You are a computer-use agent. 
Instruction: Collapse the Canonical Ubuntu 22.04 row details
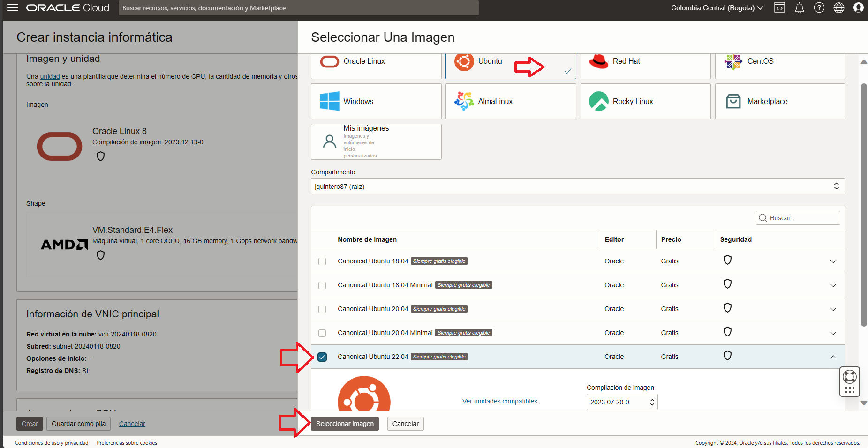pos(833,357)
